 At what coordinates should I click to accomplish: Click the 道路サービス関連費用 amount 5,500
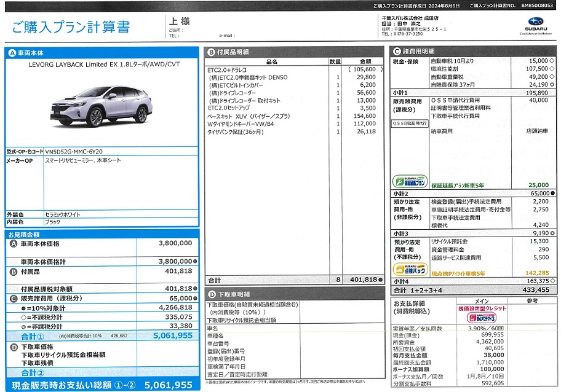point(541,257)
